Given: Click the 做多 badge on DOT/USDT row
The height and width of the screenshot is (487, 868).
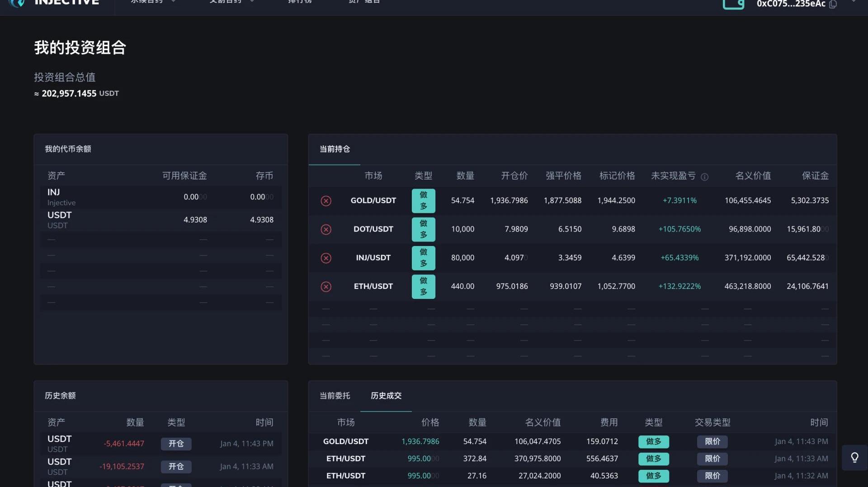Looking at the screenshot, I should [423, 229].
